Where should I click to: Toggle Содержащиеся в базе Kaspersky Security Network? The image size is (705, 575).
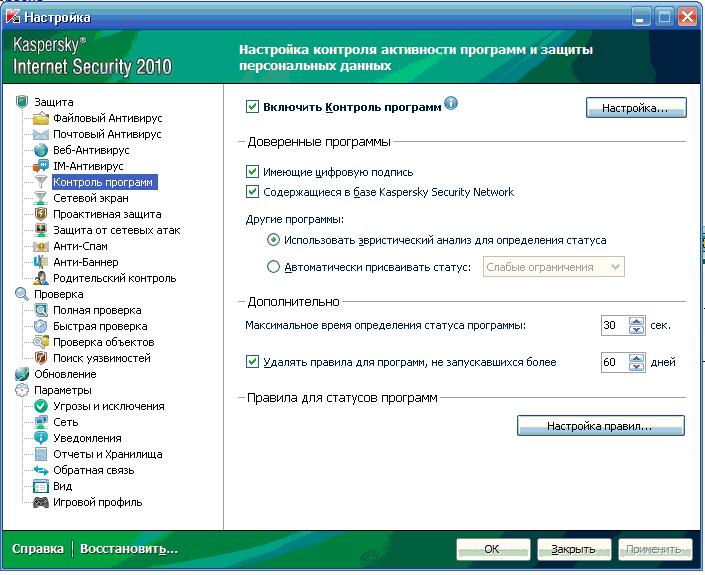tap(252, 192)
